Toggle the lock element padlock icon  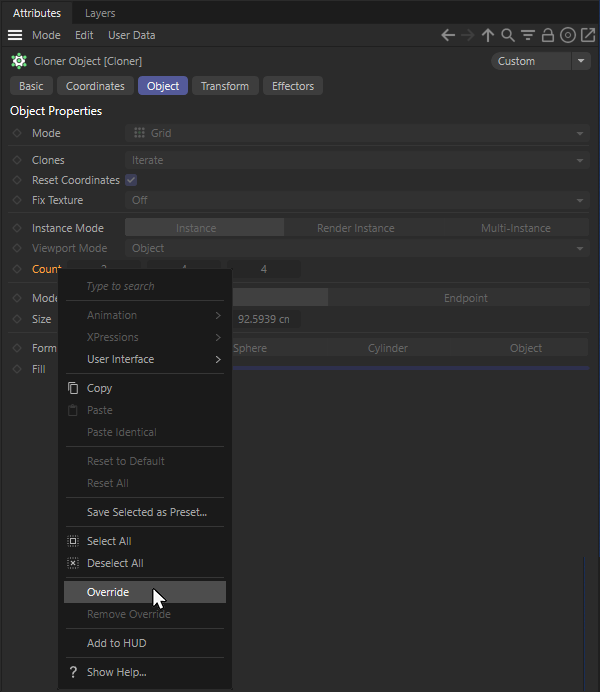pyautogui.click(x=548, y=35)
